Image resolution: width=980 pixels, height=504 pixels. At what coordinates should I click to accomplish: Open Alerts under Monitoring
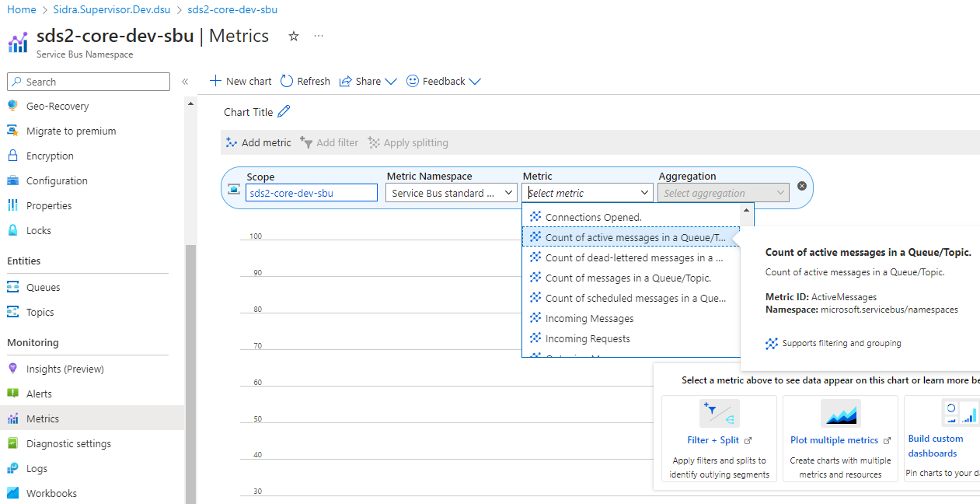[x=39, y=394]
